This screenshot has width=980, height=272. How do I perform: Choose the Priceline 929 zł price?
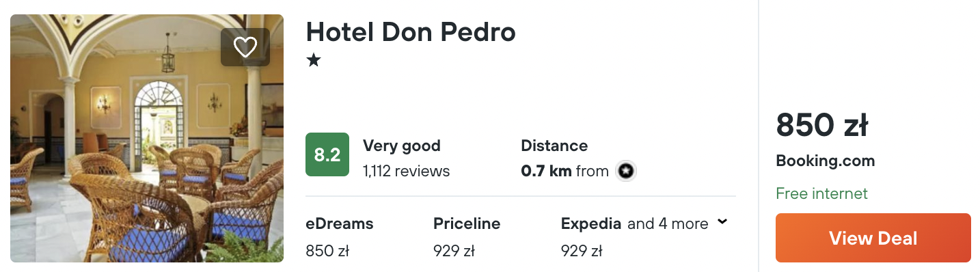pyautogui.click(x=454, y=251)
